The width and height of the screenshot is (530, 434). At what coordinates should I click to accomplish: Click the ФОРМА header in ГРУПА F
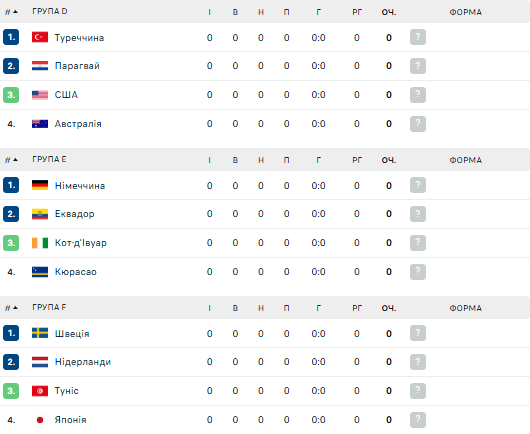(x=465, y=308)
